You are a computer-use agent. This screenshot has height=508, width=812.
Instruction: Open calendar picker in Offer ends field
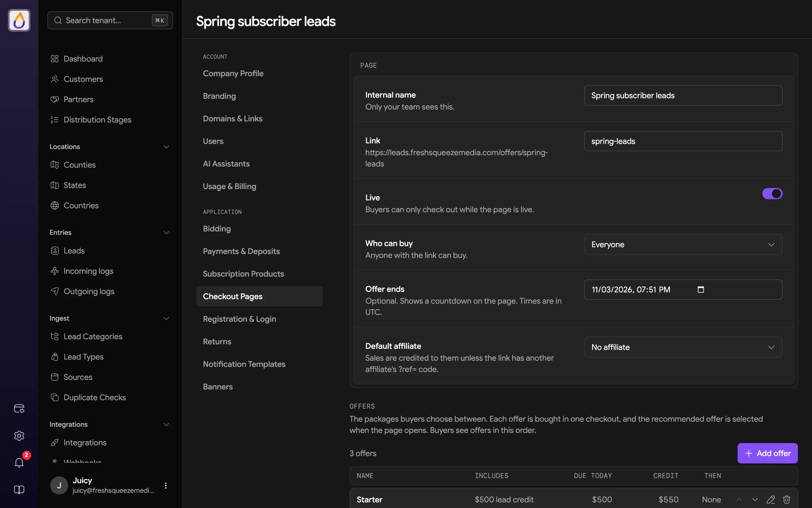coord(701,289)
